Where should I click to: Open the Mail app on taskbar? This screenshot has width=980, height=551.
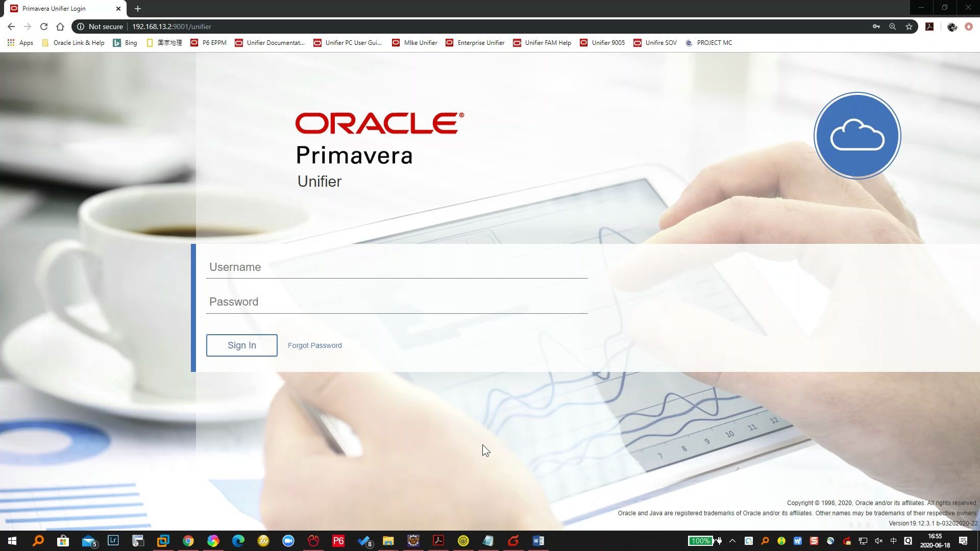[x=89, y=541]
